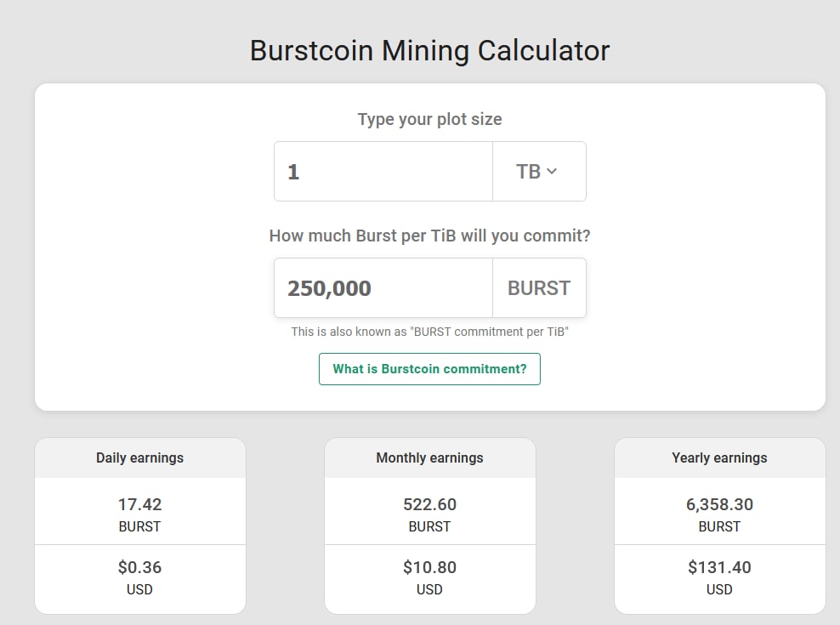The height and width of the screenshot is (625, 840).
Task: Open the TB unit dropdown
Action: click(x=539, y=172)
